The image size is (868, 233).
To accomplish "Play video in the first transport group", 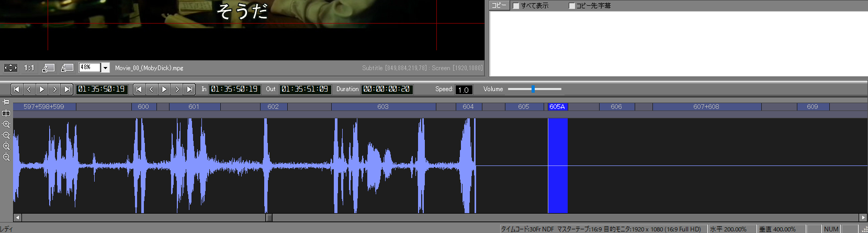I will click(x=42, y=89).
